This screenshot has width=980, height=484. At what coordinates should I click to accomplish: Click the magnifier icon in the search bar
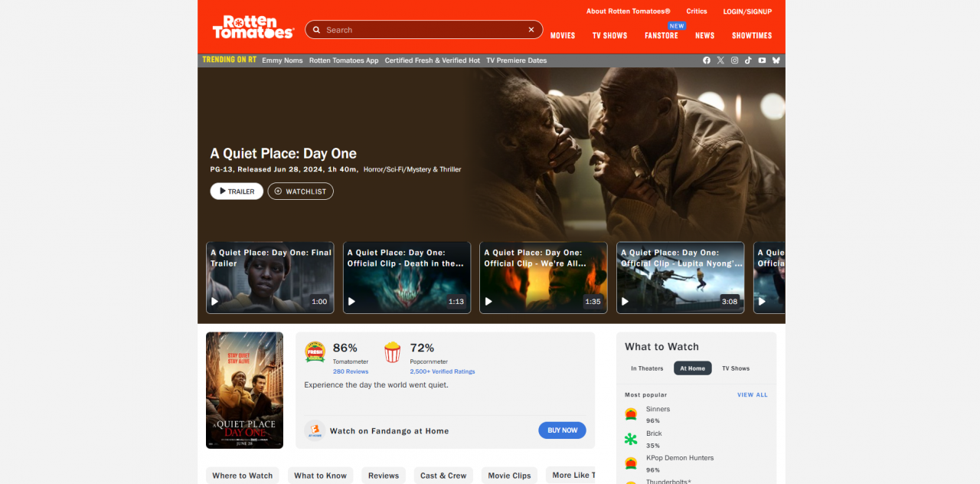(x=316, y=30)
